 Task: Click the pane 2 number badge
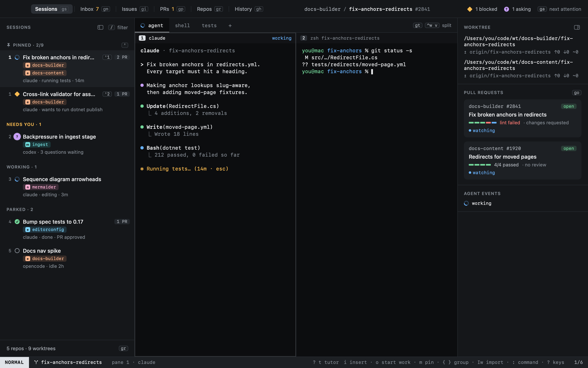pyautogui.click(x=303, y=38)
